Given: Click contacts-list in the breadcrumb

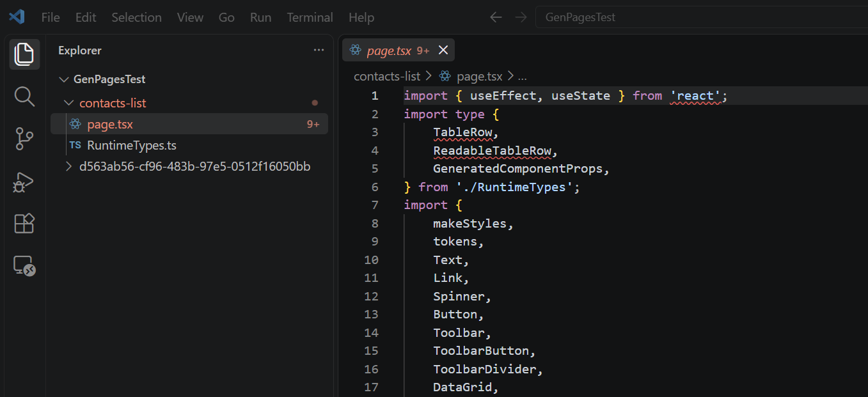Looking at the screenshot, I should point(387,76).
